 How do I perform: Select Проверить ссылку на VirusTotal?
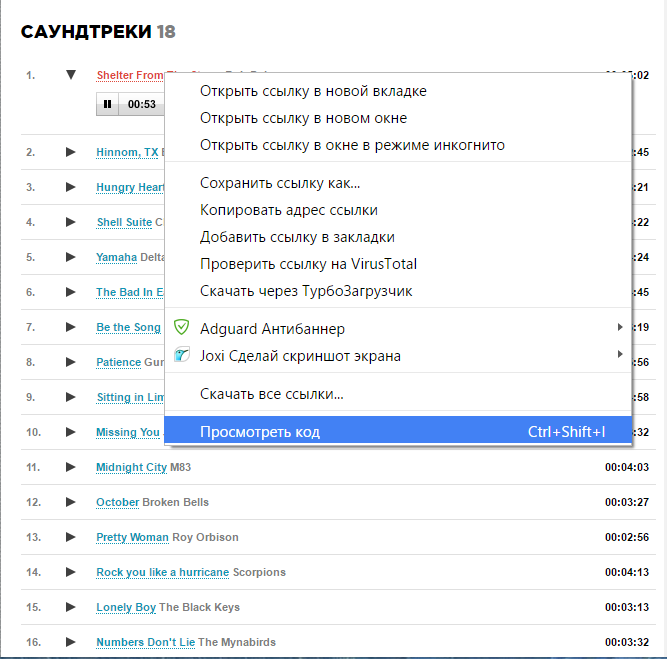coord(398,264)
